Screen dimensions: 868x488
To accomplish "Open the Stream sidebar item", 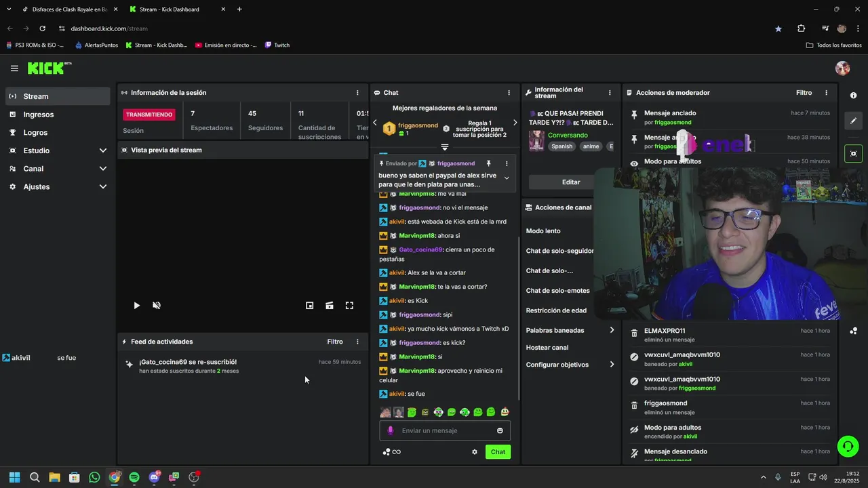I will pyautogui.click(x=58, y=96).
